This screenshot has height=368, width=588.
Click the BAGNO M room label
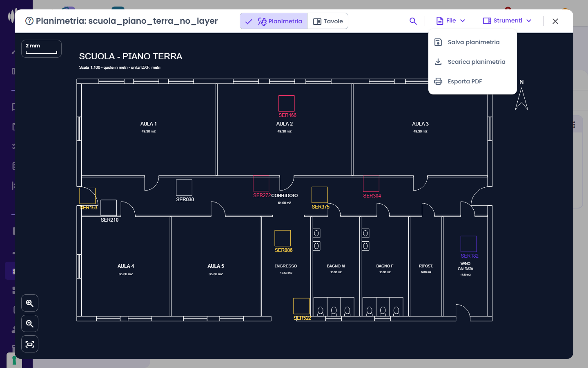336,266
